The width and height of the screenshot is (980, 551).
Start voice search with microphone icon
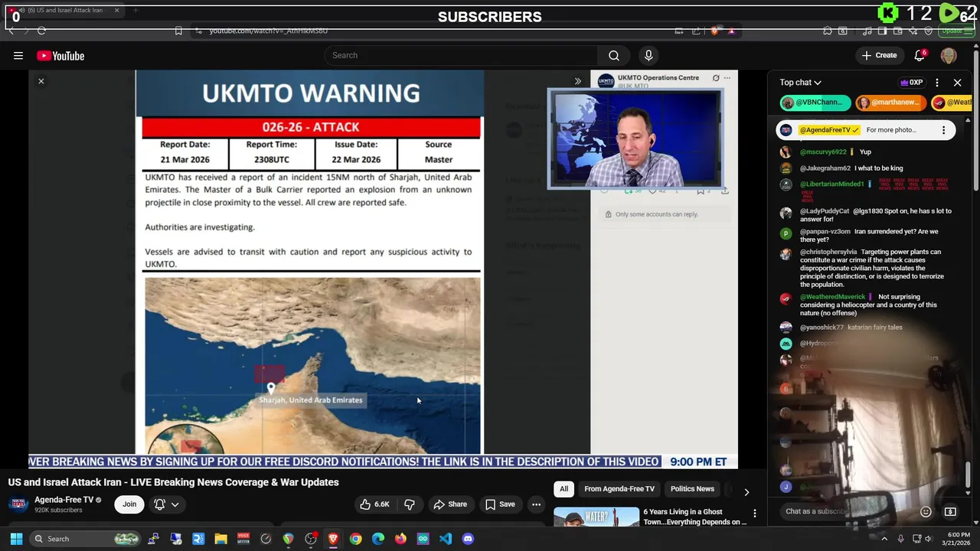(x=648, y=55)
